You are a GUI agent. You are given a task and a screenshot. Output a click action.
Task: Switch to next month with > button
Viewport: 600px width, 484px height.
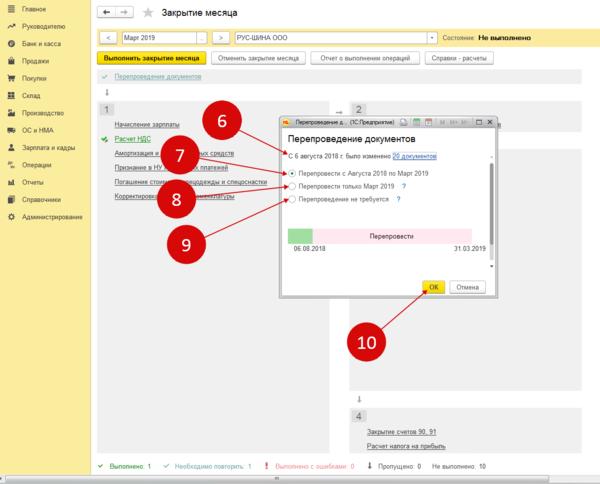pyautogui.click(x=221, y=38)
